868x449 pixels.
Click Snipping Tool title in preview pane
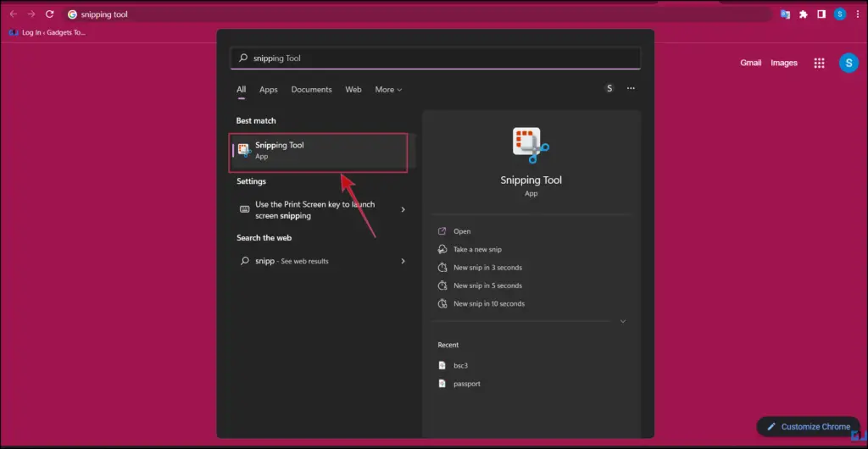tap(531, 180)
